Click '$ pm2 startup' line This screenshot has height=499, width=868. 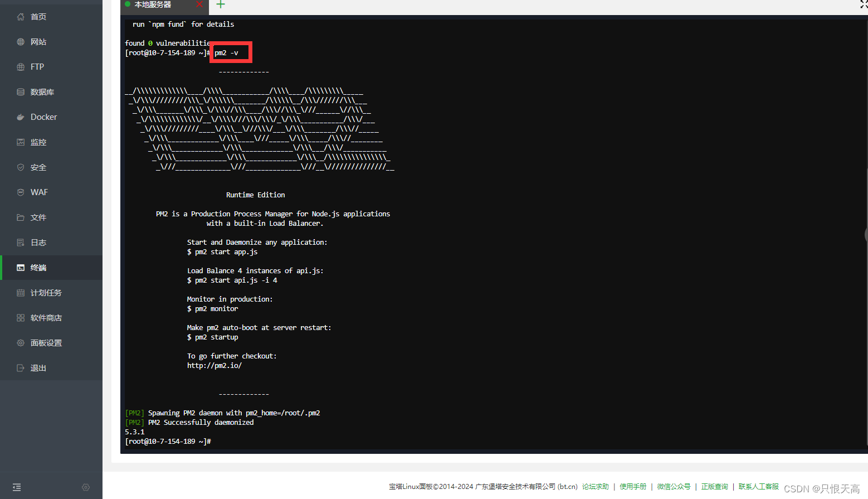click(213, 337)
